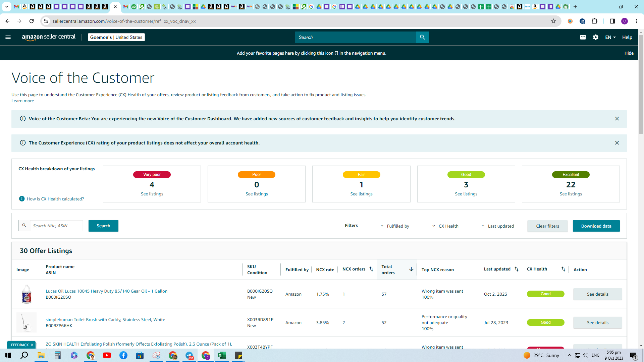Open the browser side panel icon
This screenshot has height=362, width=644.
click(x=612, y=21)
